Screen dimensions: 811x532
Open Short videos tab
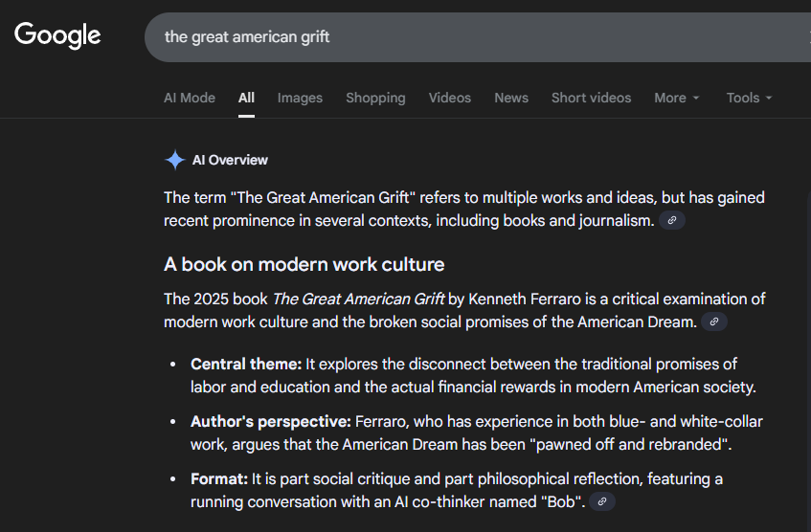tap(591, 98)
